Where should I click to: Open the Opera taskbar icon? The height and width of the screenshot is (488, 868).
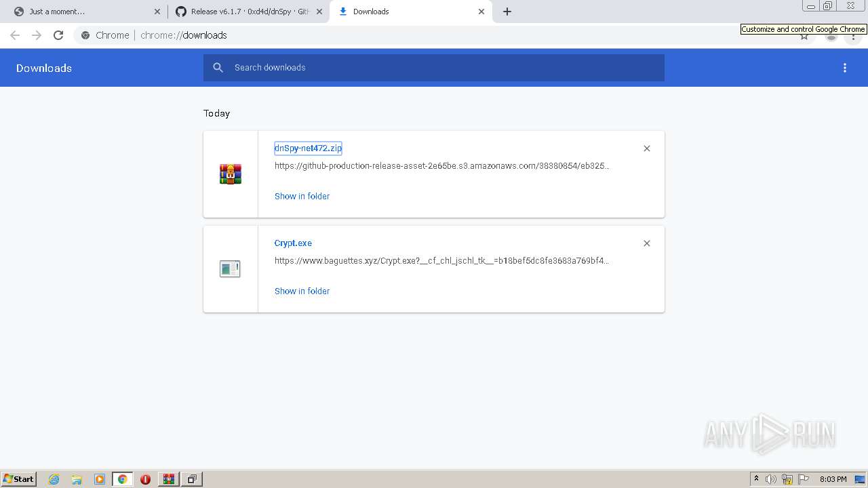click(x=145, y=479)
